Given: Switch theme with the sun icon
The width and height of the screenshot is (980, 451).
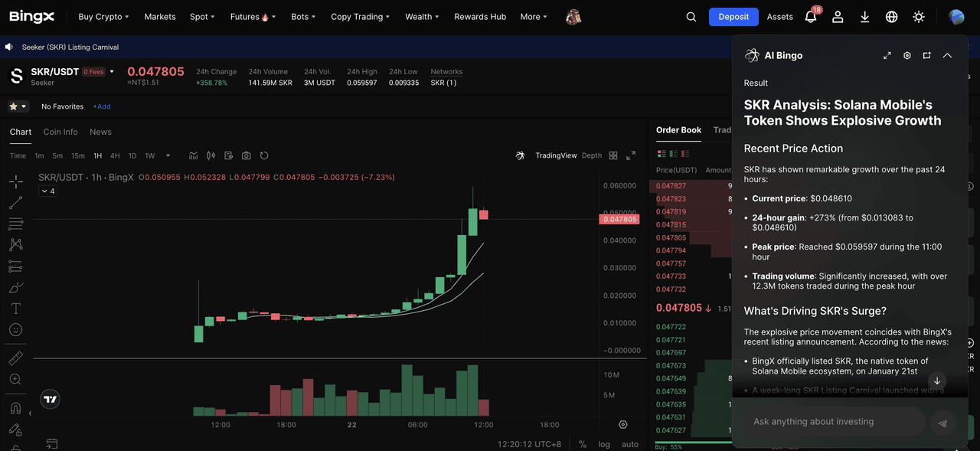Looking at the screenshot, I should 919,17.
